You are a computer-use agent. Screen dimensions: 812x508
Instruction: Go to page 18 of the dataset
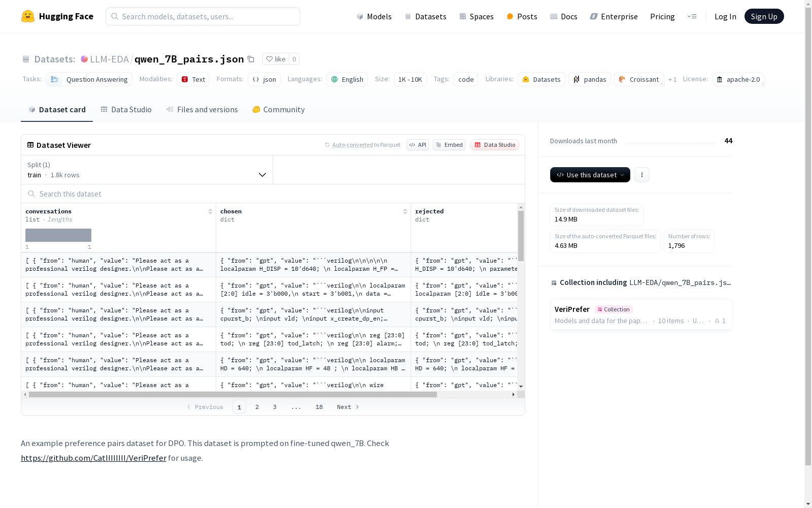(319, 407)
